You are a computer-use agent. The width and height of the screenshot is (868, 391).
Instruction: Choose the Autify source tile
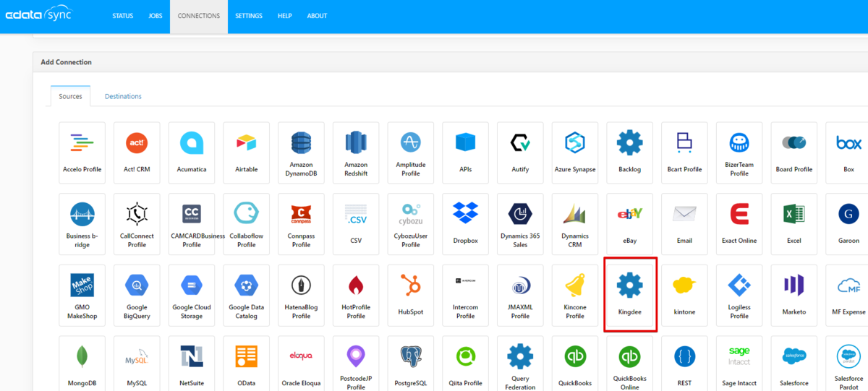(x=520, y=152)
